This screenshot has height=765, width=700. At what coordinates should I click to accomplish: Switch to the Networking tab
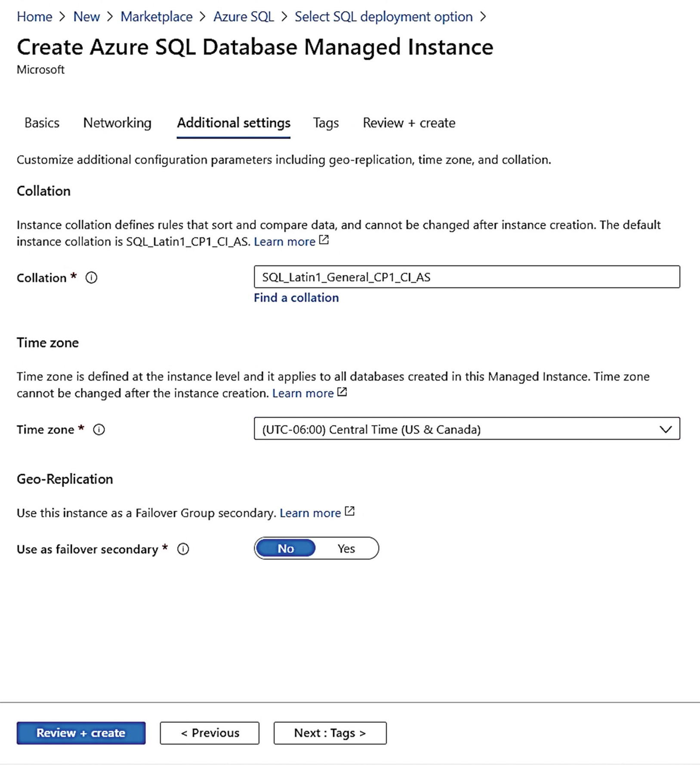point(117,123)
